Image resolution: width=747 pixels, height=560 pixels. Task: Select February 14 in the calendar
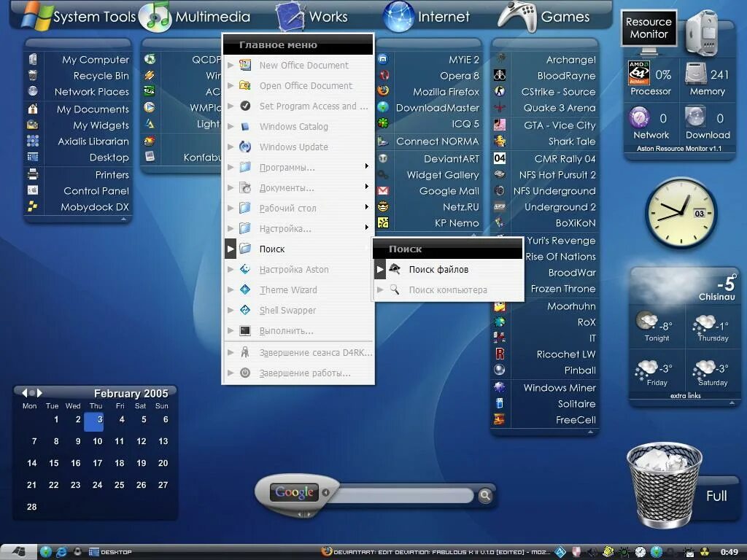coord(31,463)
